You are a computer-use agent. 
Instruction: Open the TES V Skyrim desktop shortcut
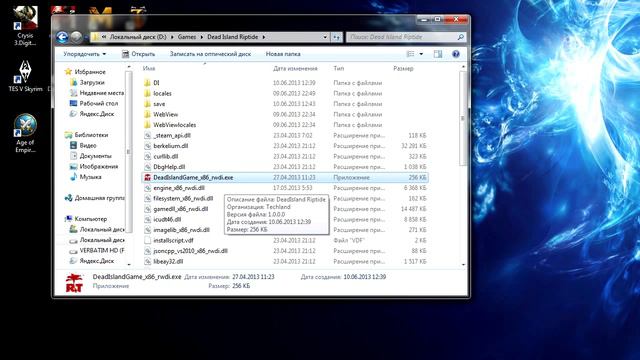click(x=25, y=76)
